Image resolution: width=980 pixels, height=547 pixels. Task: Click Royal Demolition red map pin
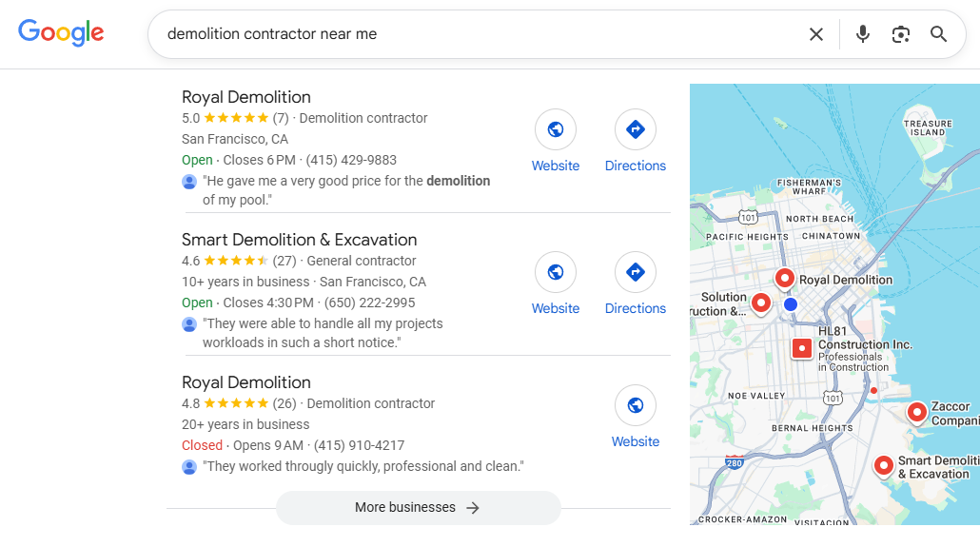tap(785, 278)
